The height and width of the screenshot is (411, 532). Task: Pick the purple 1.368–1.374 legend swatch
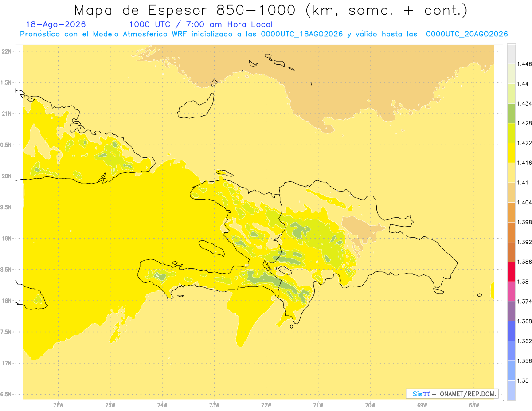511,311
